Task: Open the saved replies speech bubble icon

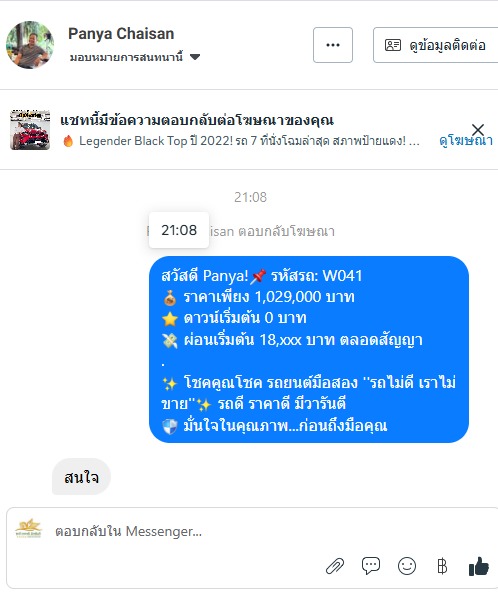Action: 371,566
